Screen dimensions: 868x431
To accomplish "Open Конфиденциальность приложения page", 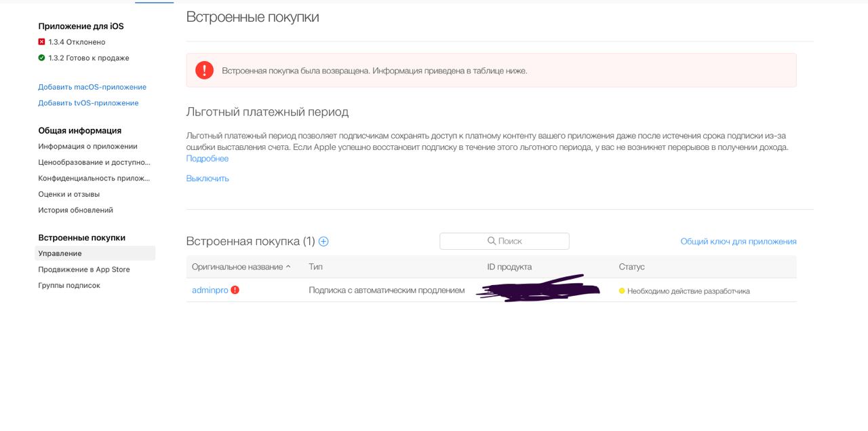I will coord(94,178).
